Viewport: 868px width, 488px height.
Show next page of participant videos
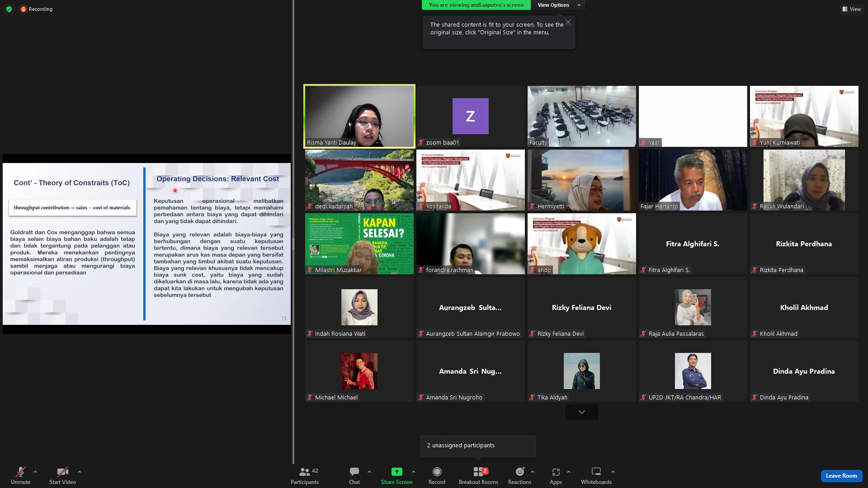pos(582,412)
